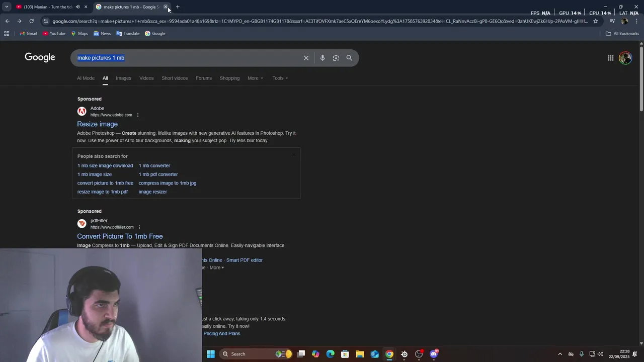Open Adobe ad options three-dot menu
Viewport: 644px width, 362px height.
(138, 115)
